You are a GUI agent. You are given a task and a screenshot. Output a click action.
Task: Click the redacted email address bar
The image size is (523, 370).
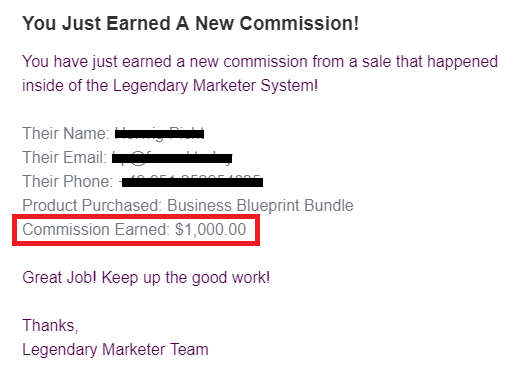[x=172, y=158]
